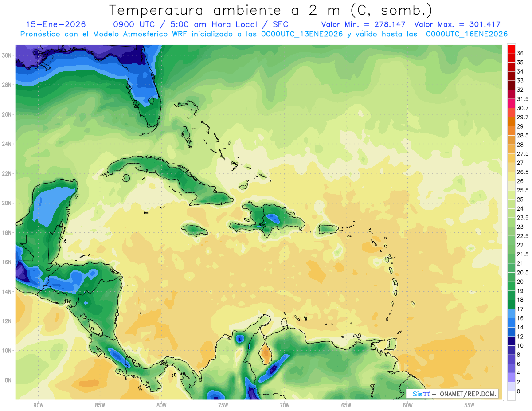Click the 26.5 value on the color scale

pyautogui.click(x=523, y=172)
